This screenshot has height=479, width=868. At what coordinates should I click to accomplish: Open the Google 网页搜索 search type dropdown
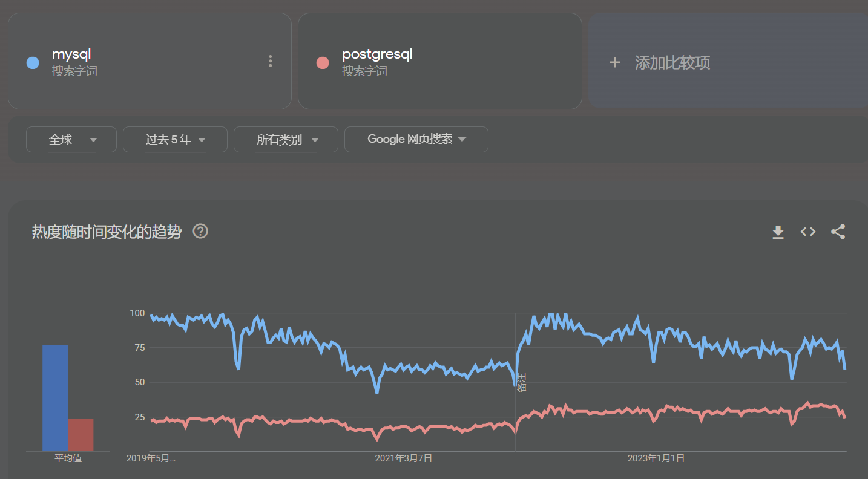(x=416, y=139)
